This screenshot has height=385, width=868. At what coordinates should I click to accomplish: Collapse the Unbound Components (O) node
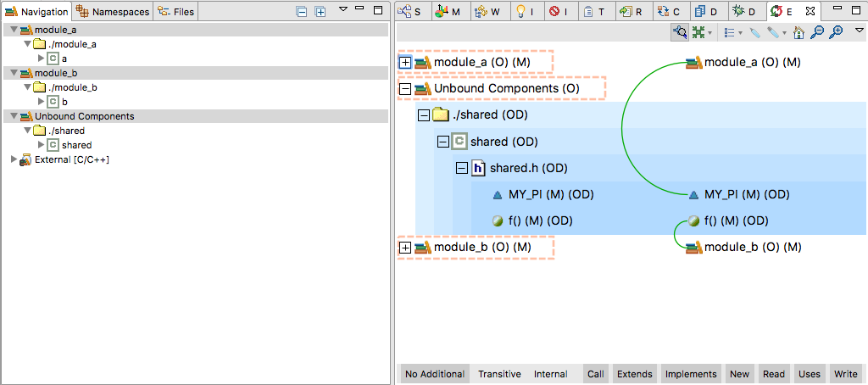coord(405,89)
